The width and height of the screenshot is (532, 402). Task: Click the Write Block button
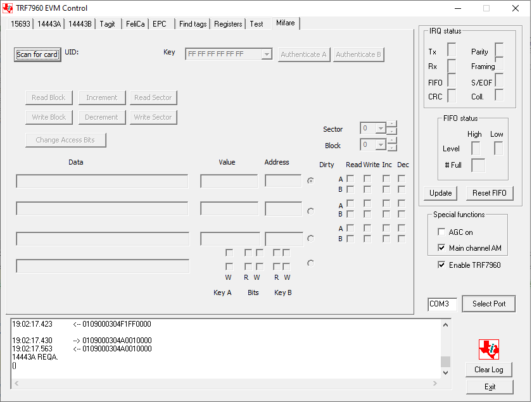click(x=49, y=117)
